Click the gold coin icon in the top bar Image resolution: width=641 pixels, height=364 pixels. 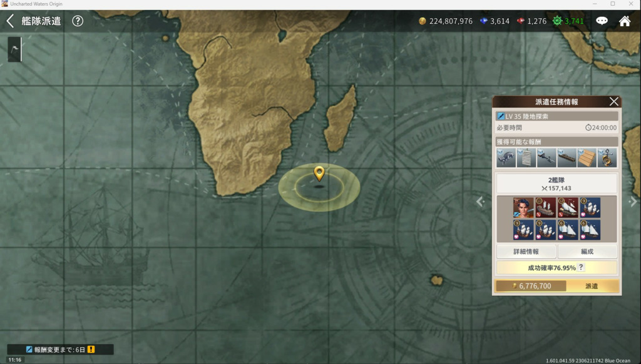click(423, 21)
